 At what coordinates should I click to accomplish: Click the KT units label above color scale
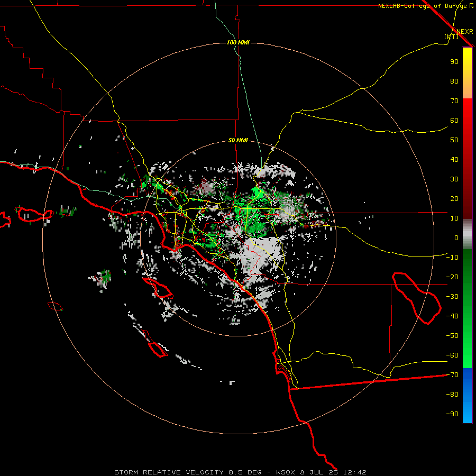point(451,36)
